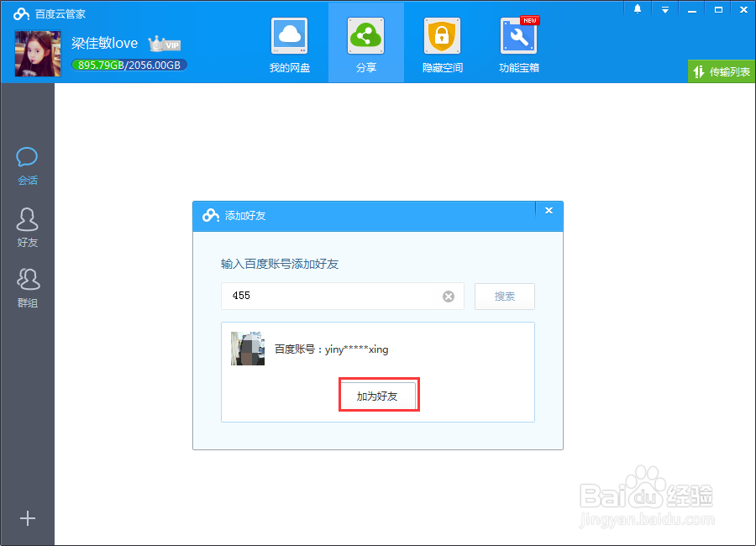This screenshot has height=546, width=756.
Task: Open the title bar dropdown menu arrow
Action: (x=665, y=9)
